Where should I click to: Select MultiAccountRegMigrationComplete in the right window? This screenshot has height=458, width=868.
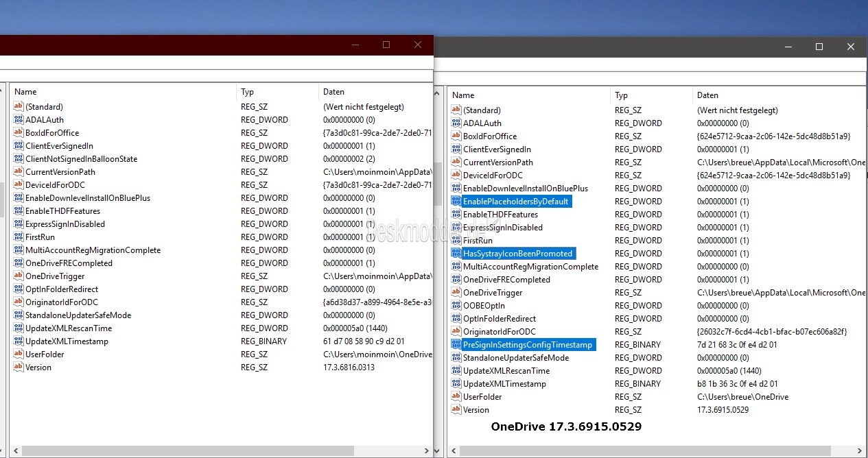point(531,266)
